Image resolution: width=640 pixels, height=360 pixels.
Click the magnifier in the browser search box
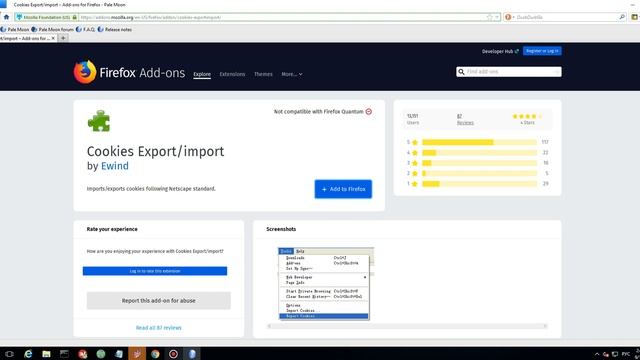pyautogui.click(x=622, y=17)
